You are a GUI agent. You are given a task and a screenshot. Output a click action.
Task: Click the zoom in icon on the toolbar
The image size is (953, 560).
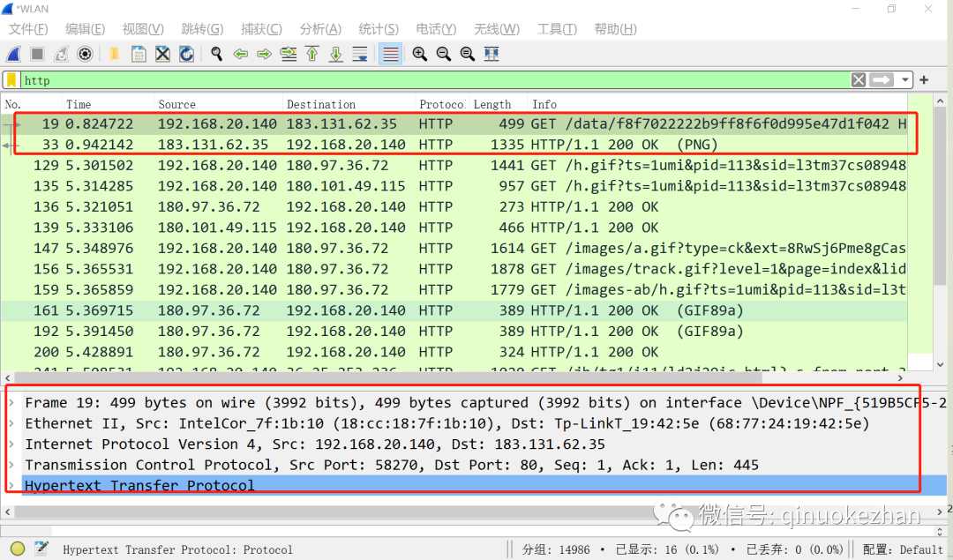420,54
